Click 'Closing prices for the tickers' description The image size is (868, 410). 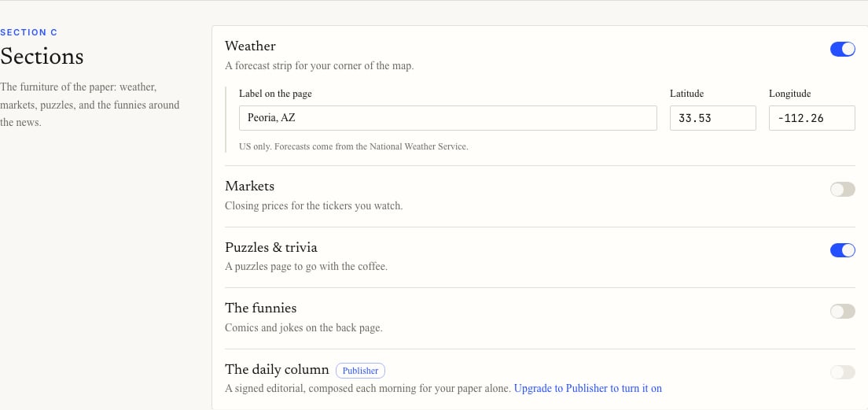(x=314, y=206)
